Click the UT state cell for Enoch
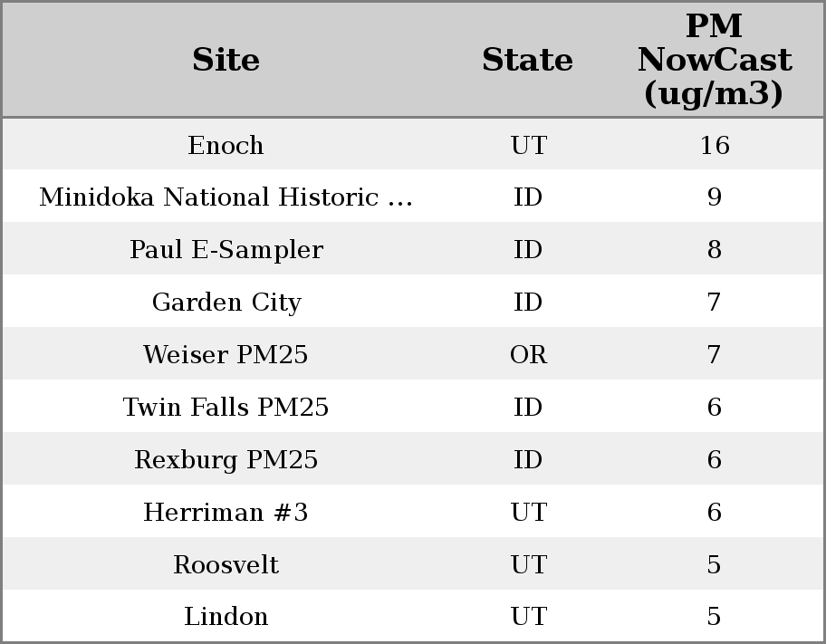826x644 pixels. click(528, 145)
